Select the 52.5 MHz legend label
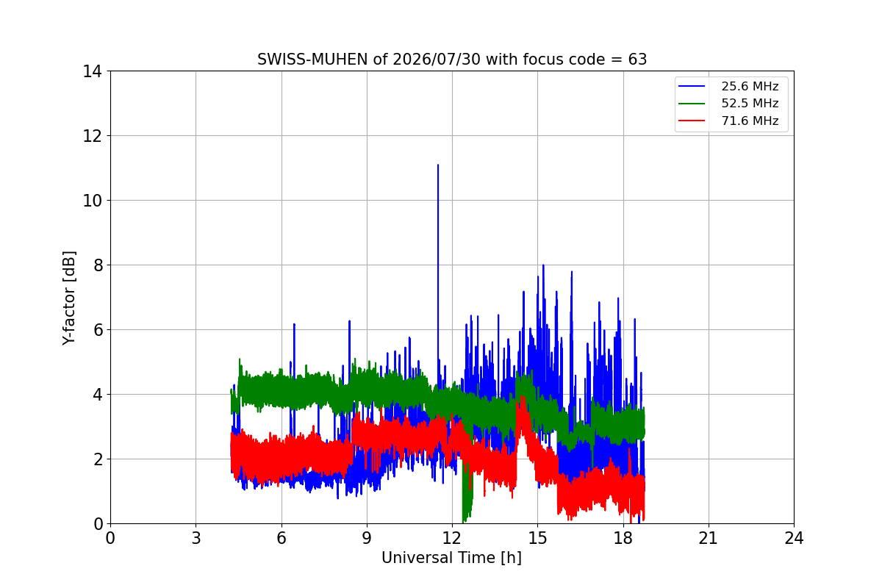The width and height of the screenshot is (882, 588). (x=750, y=104)
